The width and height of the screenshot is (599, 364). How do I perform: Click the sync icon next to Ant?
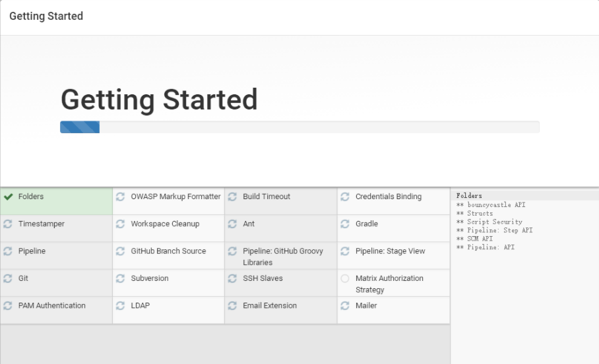coord(232,224)
